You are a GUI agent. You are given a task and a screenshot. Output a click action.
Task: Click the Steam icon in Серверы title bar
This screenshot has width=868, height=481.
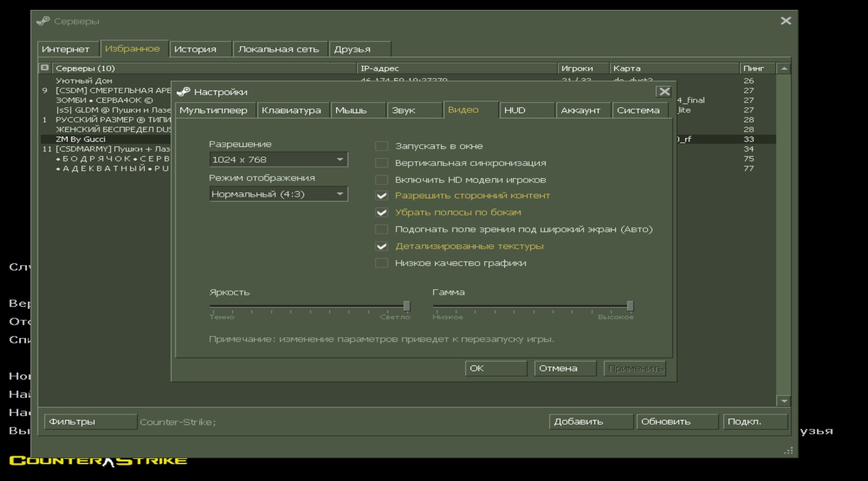43,21
